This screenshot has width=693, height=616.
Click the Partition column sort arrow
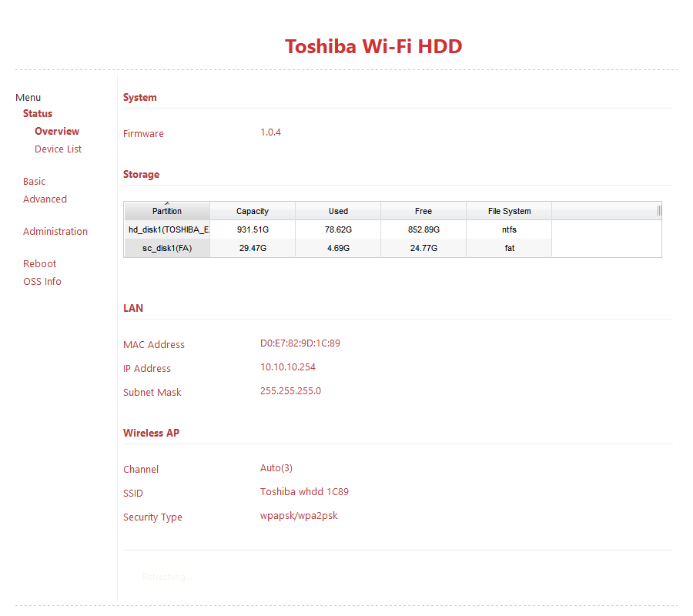click(x=167, y=204)
